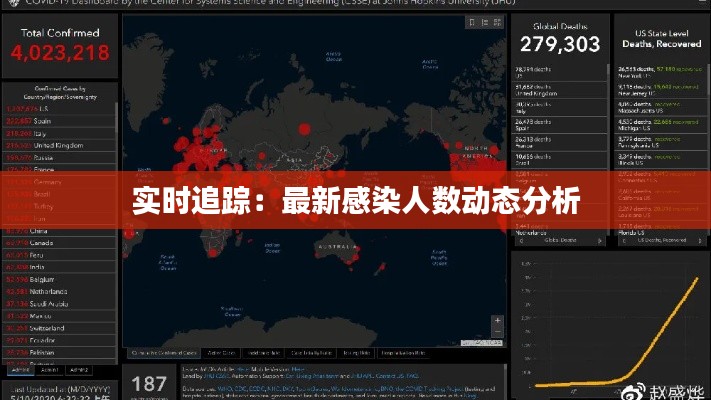Viewport: 711px width, 400px height.
Task: Open the basemap gallery grid icon
Action: pos(497,22)
